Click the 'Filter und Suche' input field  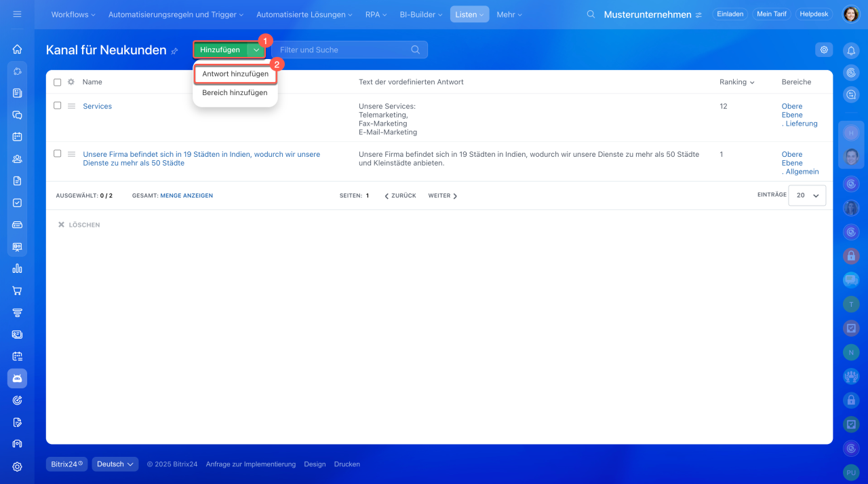click(350, 50)
